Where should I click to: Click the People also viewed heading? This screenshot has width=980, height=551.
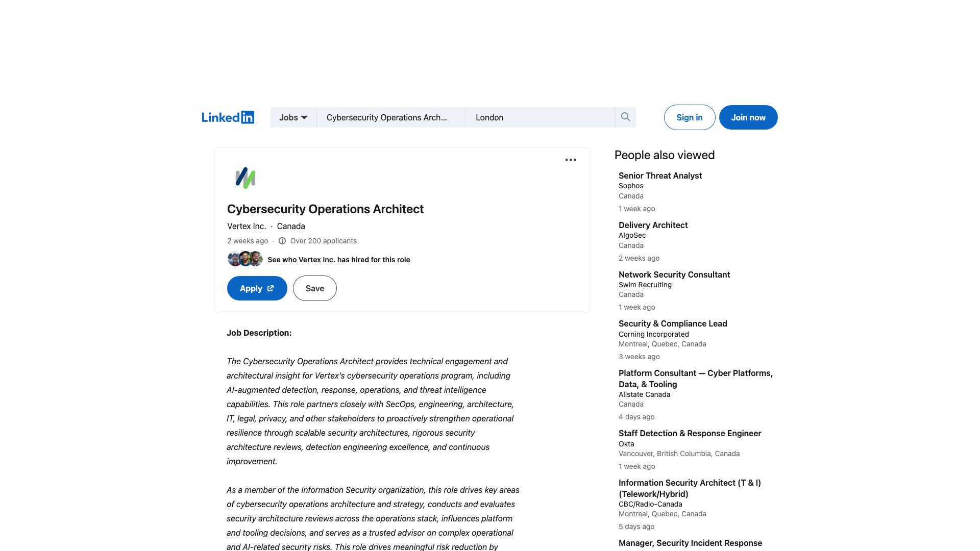click(665, 155)
